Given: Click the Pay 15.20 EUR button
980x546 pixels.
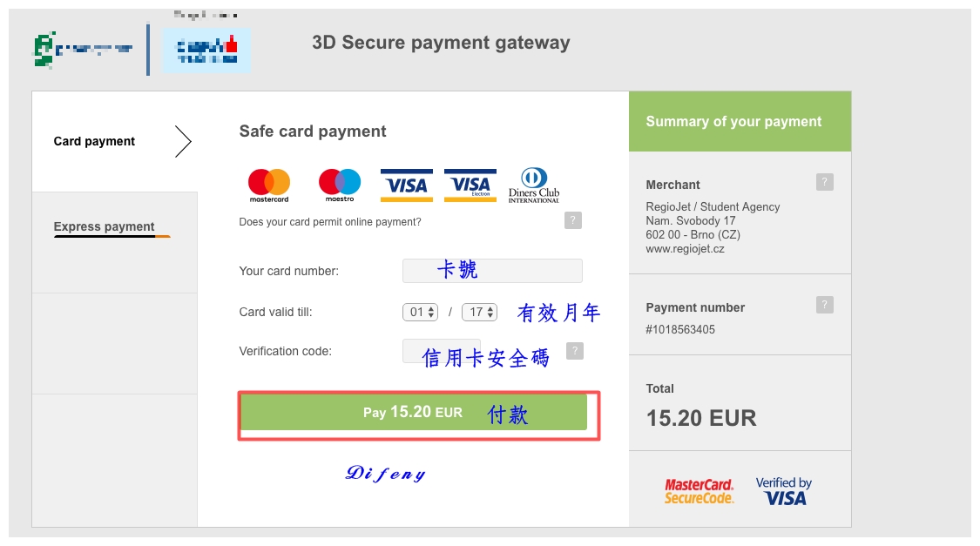Looking at the screenshot, I should (414, 412).
